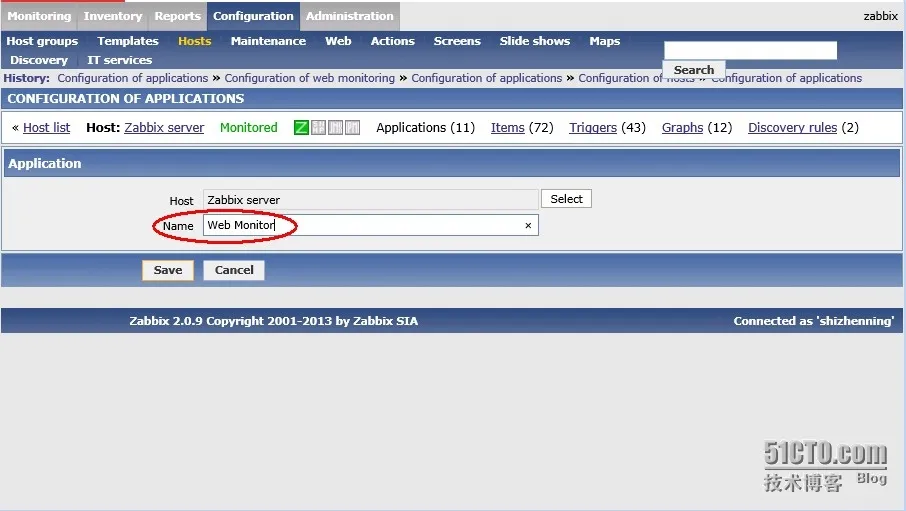Click the search input field

pos(750,50)
